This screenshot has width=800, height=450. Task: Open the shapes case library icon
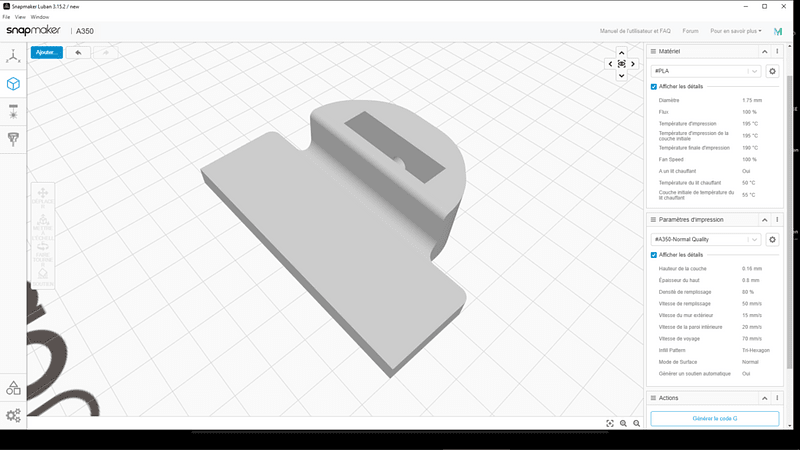(13, 388)
